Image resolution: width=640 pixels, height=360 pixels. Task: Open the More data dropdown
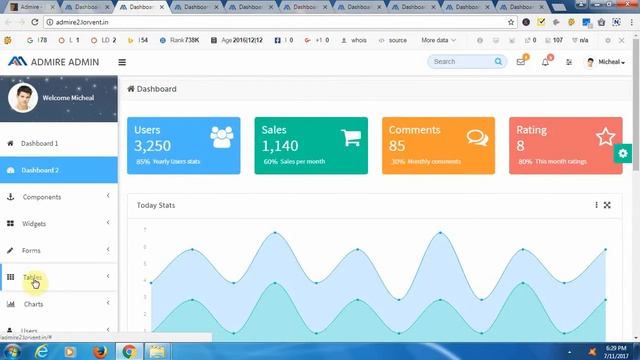coord(438,40)
